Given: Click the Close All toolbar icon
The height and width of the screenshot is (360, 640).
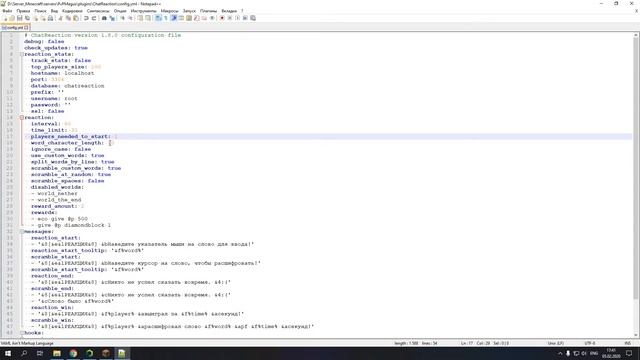Looking at the screenshot, I should tap(43, 18).
